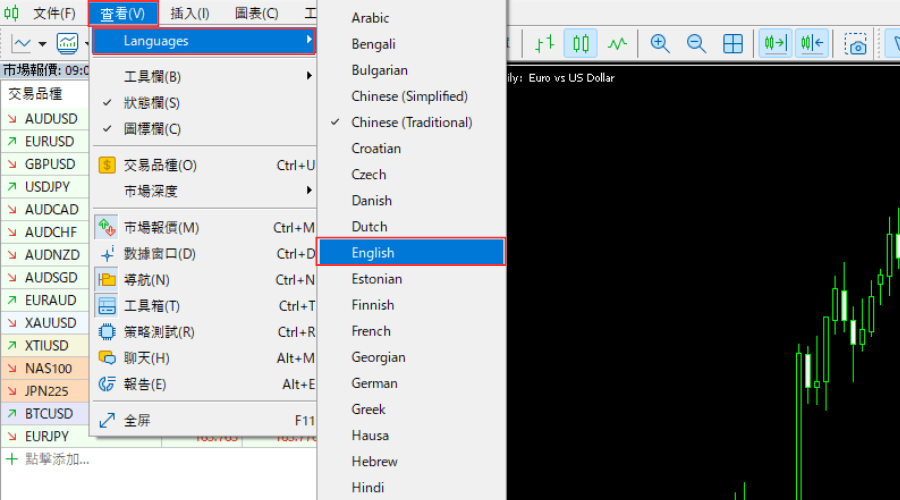Screen dimensions: 900x500
Task: Select the line chart icon
Action: click(618, 44)
